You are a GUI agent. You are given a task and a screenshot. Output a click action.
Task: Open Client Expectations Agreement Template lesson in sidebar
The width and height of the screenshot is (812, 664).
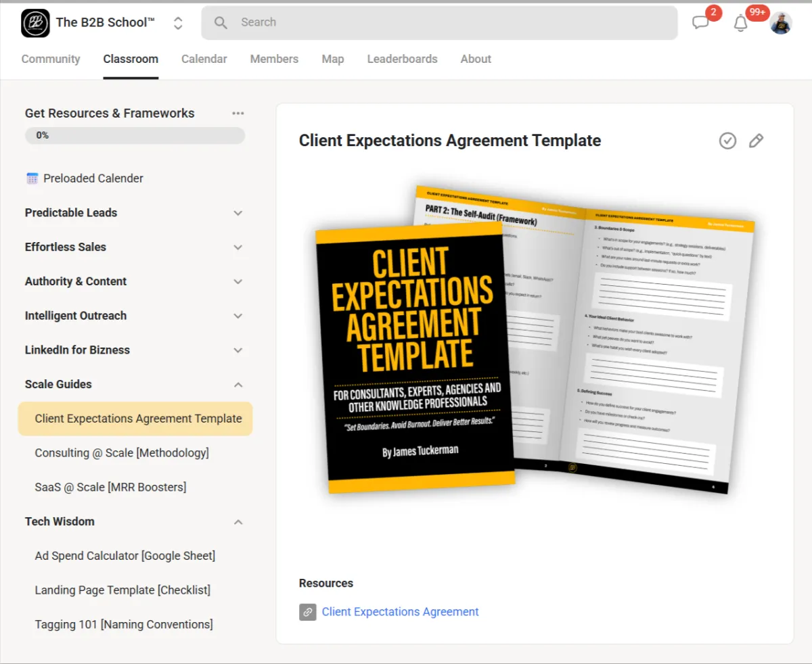[135, 419]
